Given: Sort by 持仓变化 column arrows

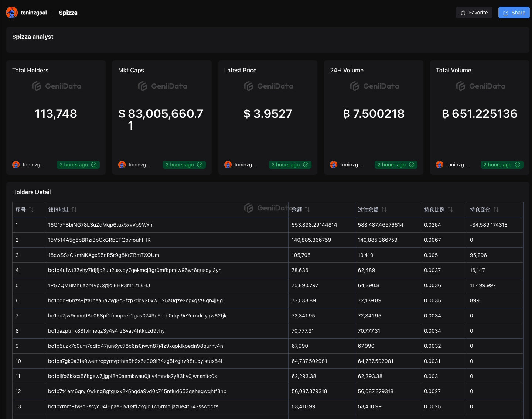Looking at the screenshot, I should [496, 210].
